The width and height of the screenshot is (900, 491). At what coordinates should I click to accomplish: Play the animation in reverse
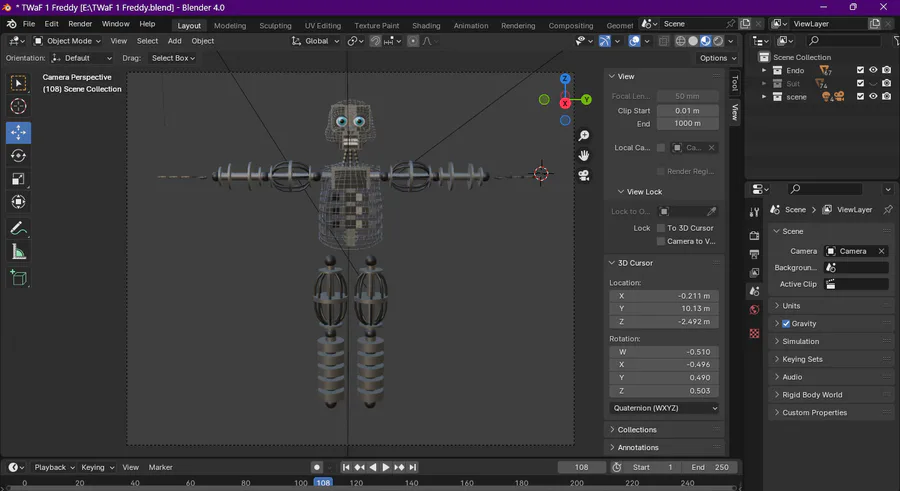click(373, 467)
